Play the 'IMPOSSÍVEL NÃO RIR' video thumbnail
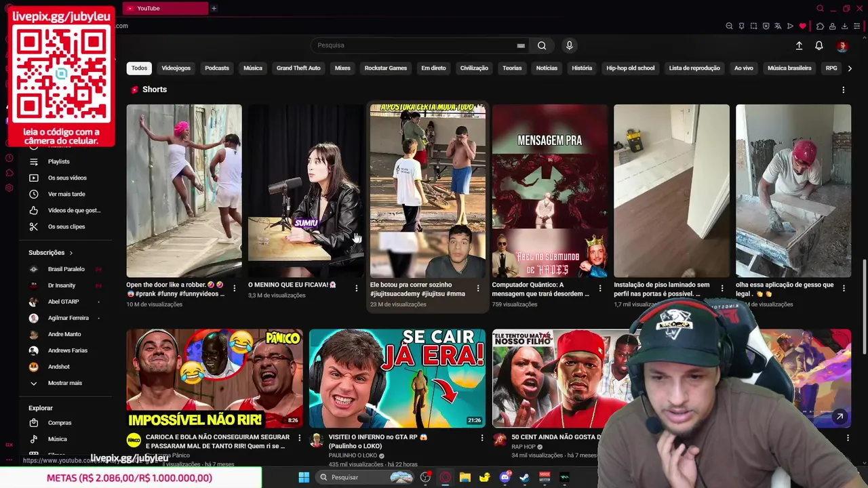 coord(214,378)
